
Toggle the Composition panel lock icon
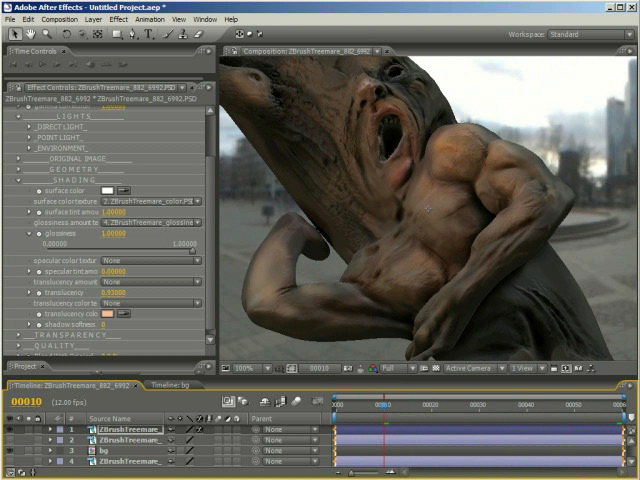pyautogui.click(x=235, y=51)
